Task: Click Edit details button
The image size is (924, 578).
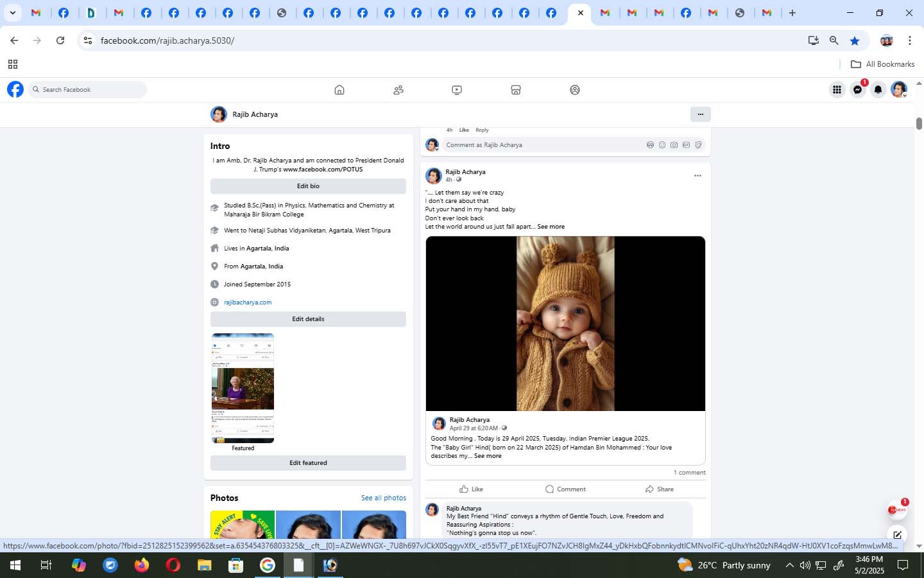Action: (308, 319)
